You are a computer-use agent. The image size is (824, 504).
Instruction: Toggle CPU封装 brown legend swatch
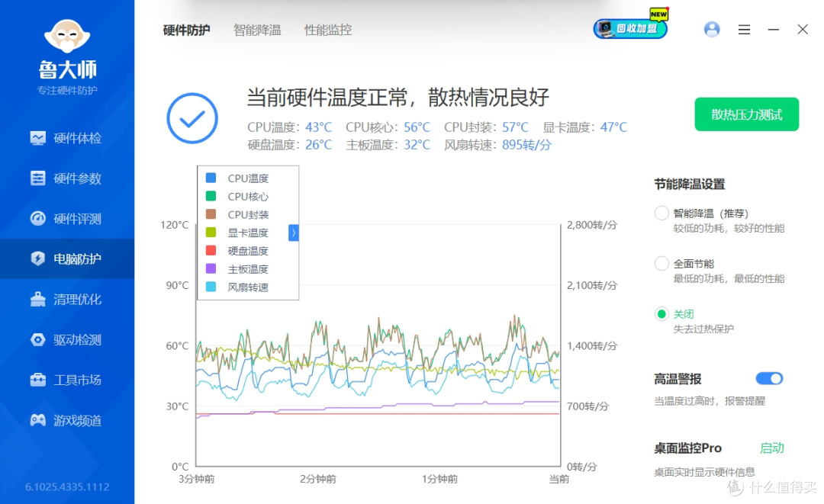(x=211, y=214)
